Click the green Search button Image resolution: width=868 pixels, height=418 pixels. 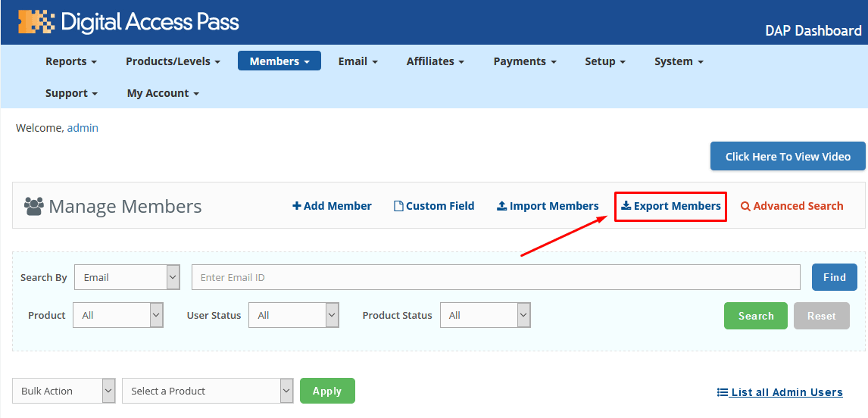[756, 316]
